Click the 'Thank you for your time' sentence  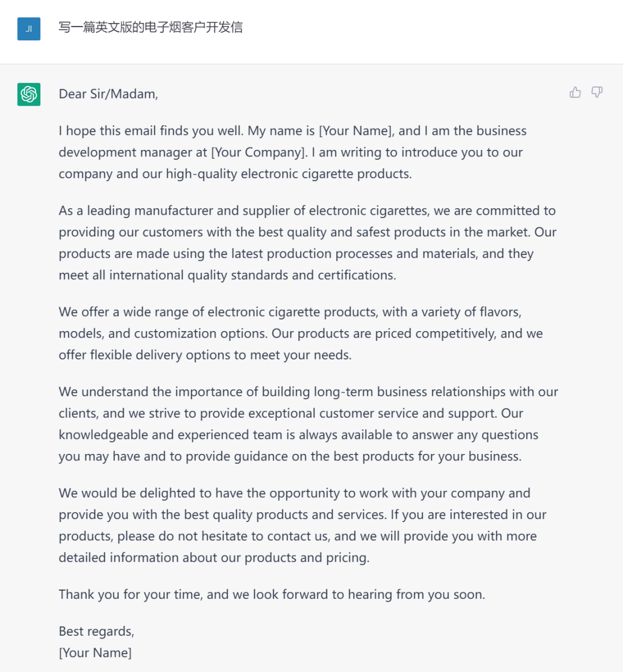272,595
